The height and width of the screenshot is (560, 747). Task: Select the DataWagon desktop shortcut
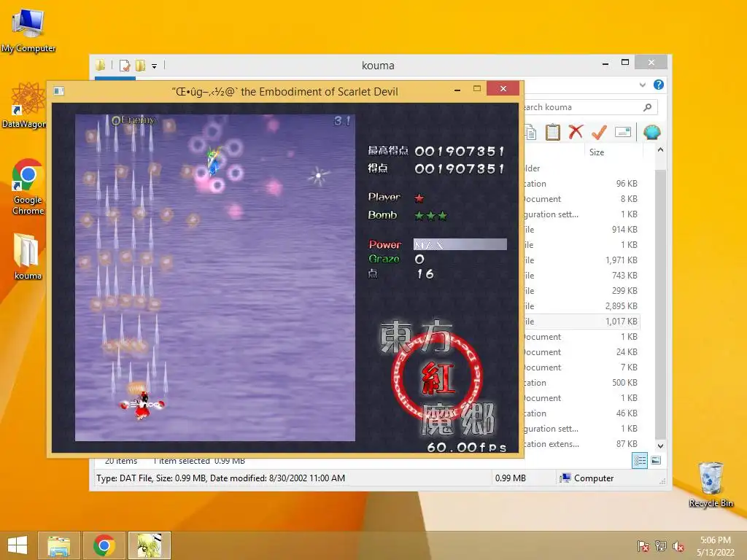pyautogui.click(x=24, y=106)
